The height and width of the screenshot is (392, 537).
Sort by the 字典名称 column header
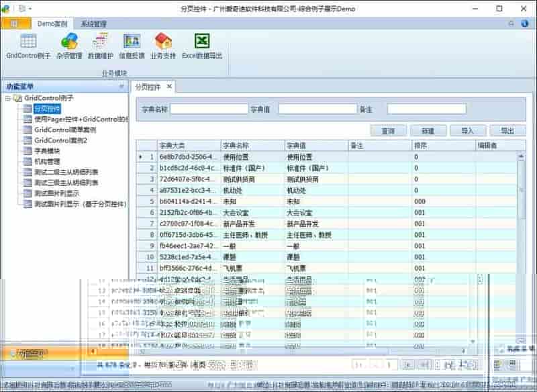pos(252,146)
